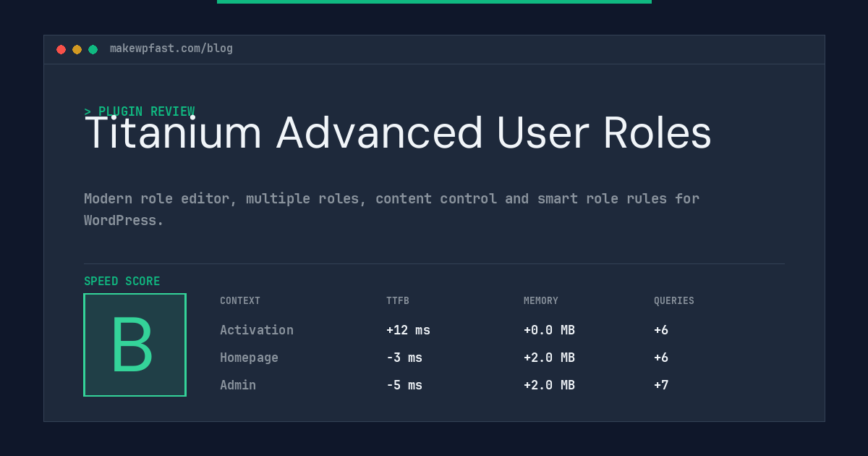The width and height of the screenshot is (868, 456).
Task: Click the '-3 ms' TTFB value
Action: click(404, 358)
